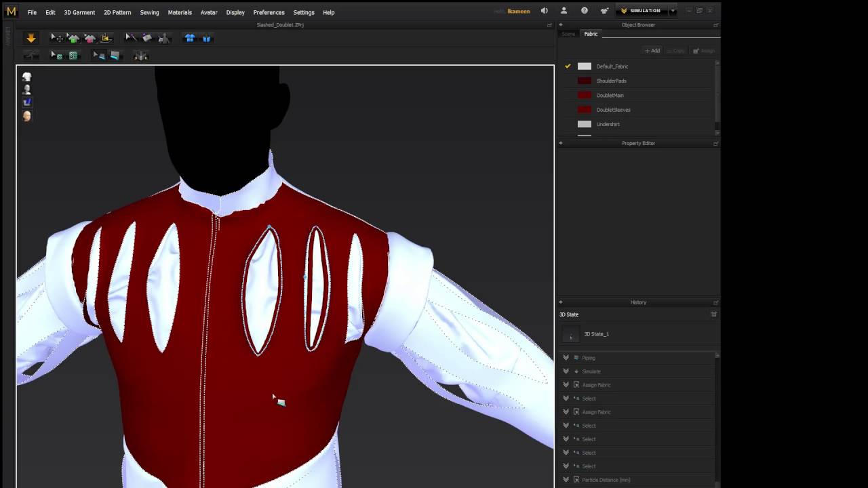Image resolution: width=868 pixels, height=488 pixels.
Task: Open the user account profile icon
Action: (x=564, y=11)
